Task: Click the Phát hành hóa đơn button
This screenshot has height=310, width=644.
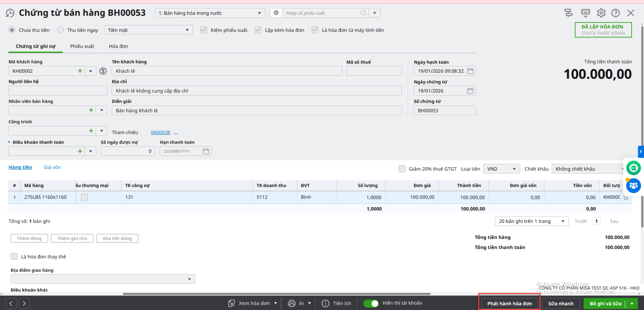Action: (x=509, y=304)
